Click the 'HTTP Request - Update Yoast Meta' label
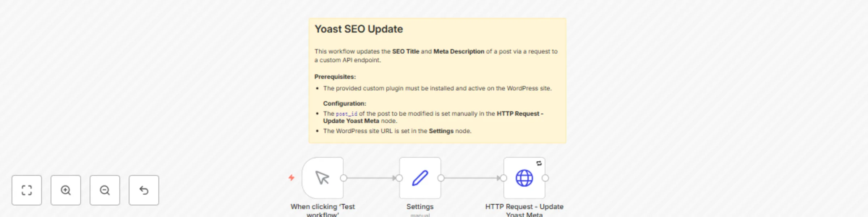The image size is (868, 217). (524, 210)
